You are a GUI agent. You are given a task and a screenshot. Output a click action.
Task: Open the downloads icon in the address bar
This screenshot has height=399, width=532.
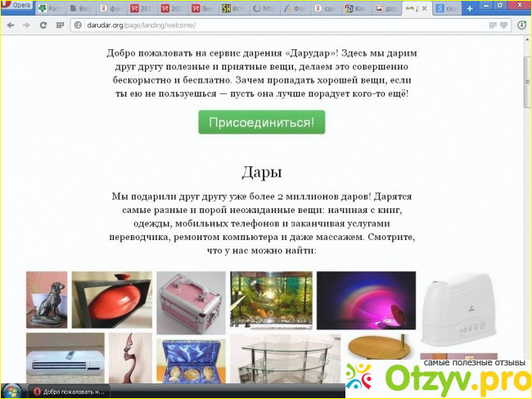521,25
